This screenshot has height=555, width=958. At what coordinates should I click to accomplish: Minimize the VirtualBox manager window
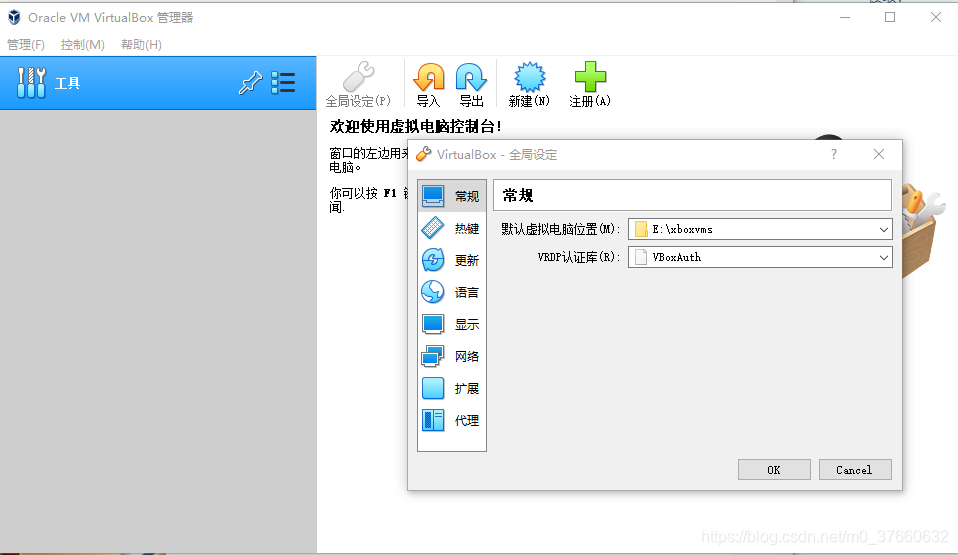tap(845, 17)
